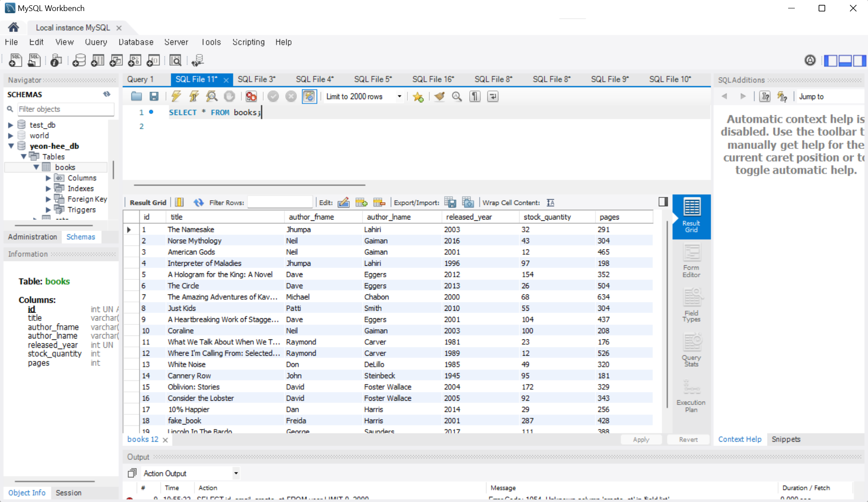The width and height of the screenshot is (868, 502).
Task: Switch to the Administration tab
Action: (33, 237)
